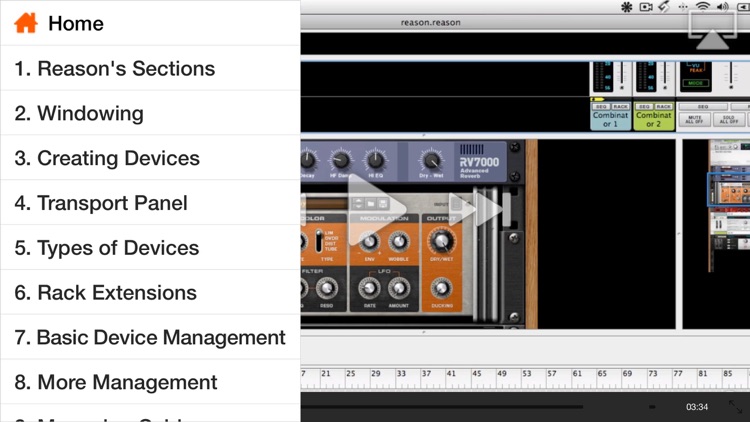Enter fullscreen with the diagonal arrows icon
750x422 pixels.
click(x=735, y=407)
